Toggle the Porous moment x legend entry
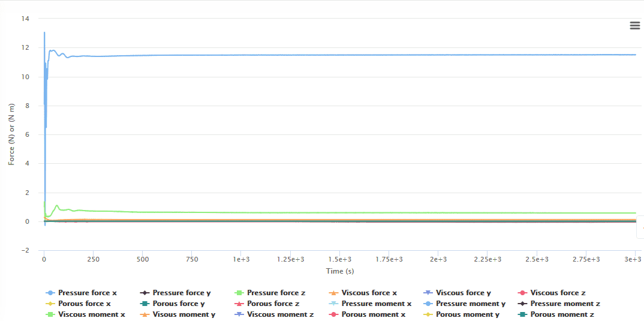 368,314
